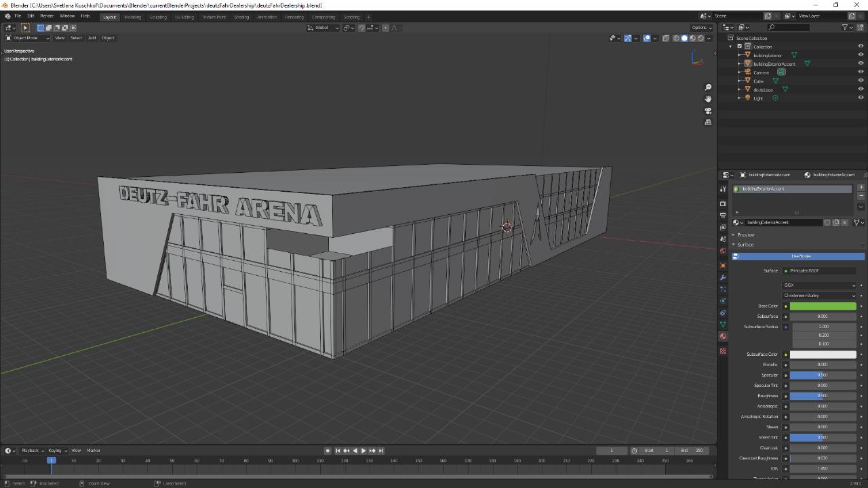The height and width of the screenshot is (488, 868).
Task: Enable wireframe viewport shading
Action: click(676, 38)
